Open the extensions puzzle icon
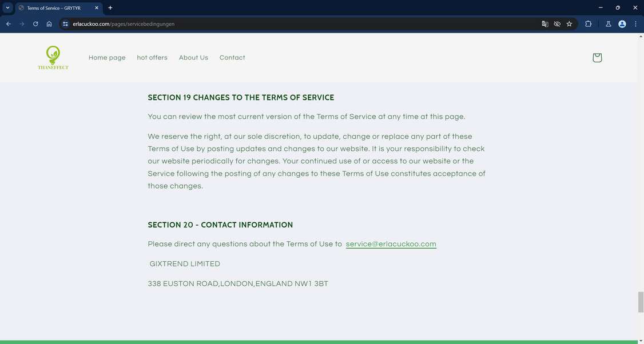644x344 pixels. 588,24
